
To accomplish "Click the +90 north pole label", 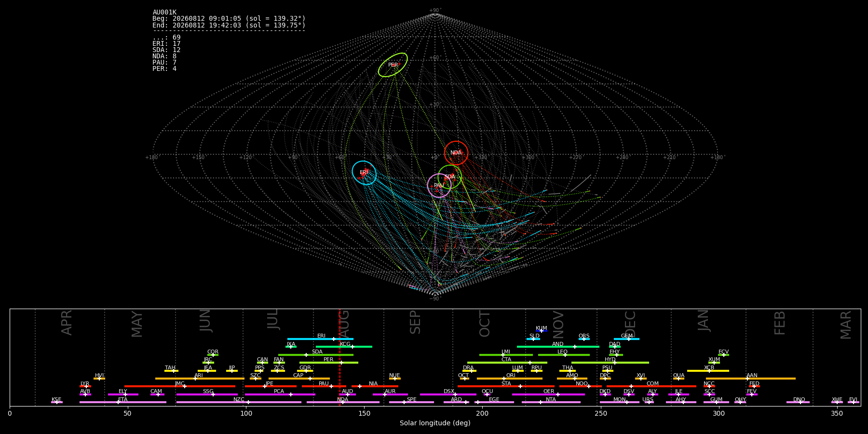I will (x=435, y=11).
